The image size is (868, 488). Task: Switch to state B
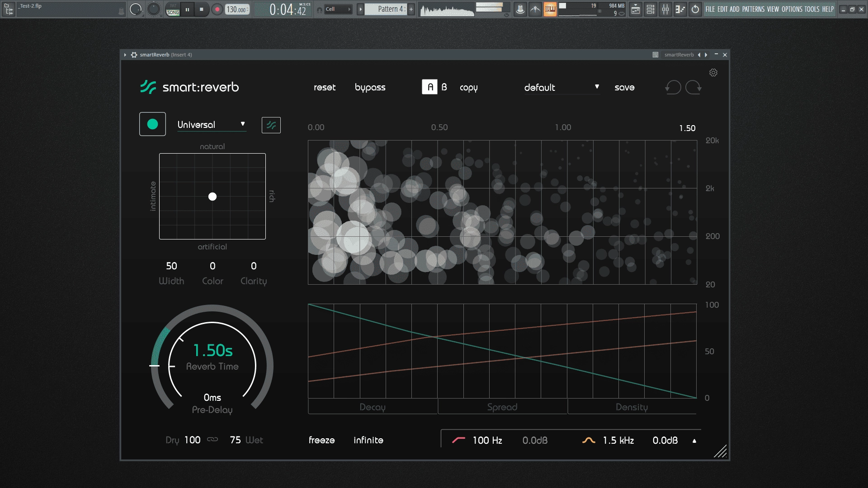pos(444,87)
